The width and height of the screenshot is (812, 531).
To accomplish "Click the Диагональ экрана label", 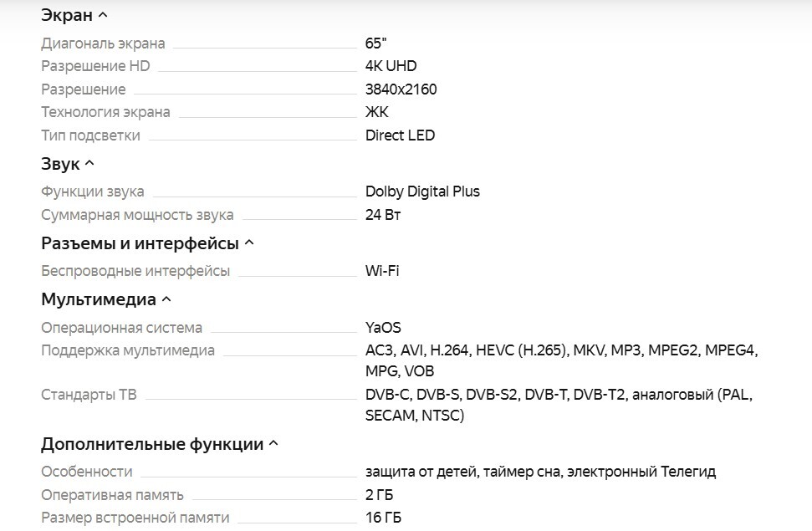I will (103, 43).
